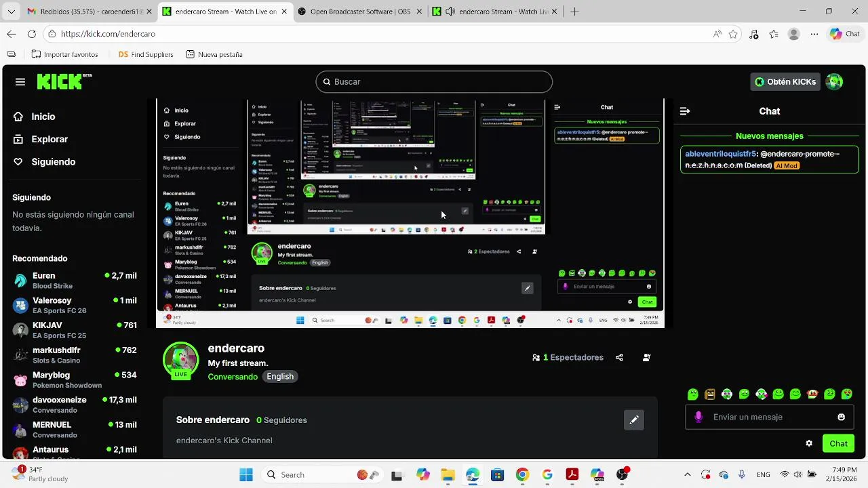The image size is (868, 488).
Task: Open File Explorer from the taskbar
Action: pos(448,474)
